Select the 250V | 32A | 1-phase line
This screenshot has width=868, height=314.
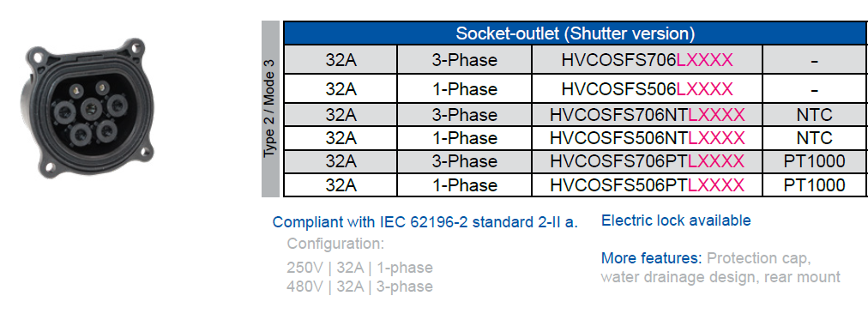pos(360,268)
